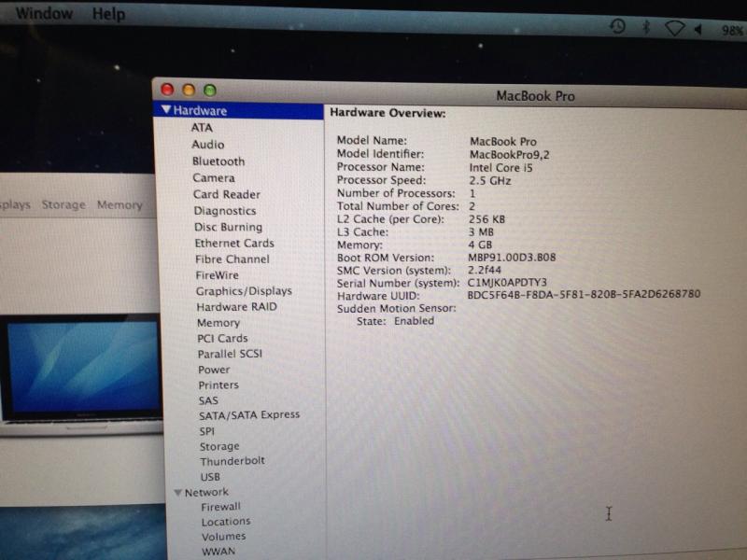Click the L3 Cache value 3 MB
Viewport: 747px width, 560px height.
(481, 231)
